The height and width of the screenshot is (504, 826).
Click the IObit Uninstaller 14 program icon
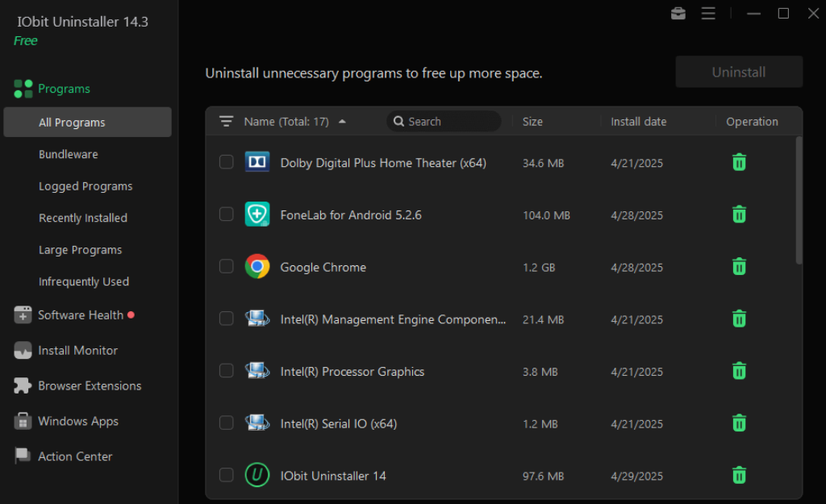click(x=257, y=475)
